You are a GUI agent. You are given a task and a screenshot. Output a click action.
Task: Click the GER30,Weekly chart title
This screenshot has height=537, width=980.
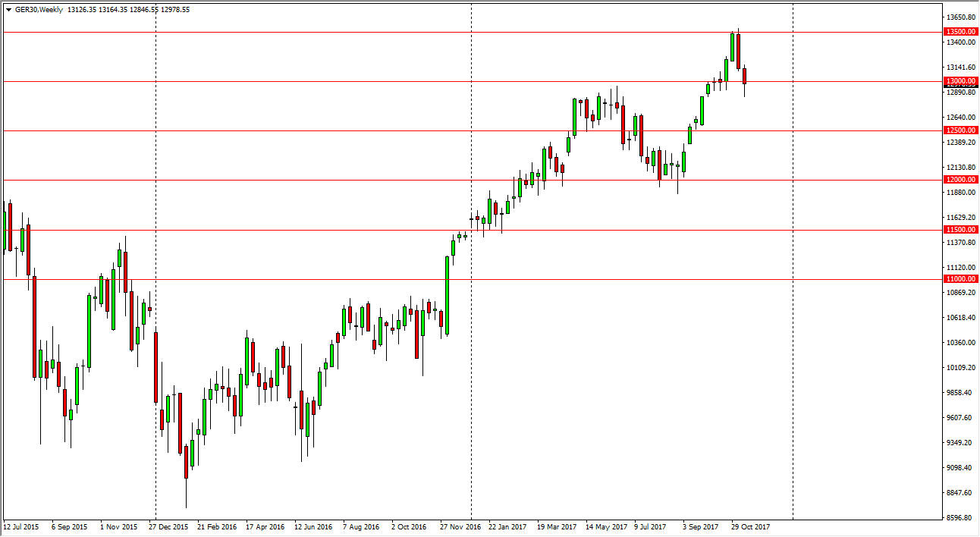(x=39, y=10)
